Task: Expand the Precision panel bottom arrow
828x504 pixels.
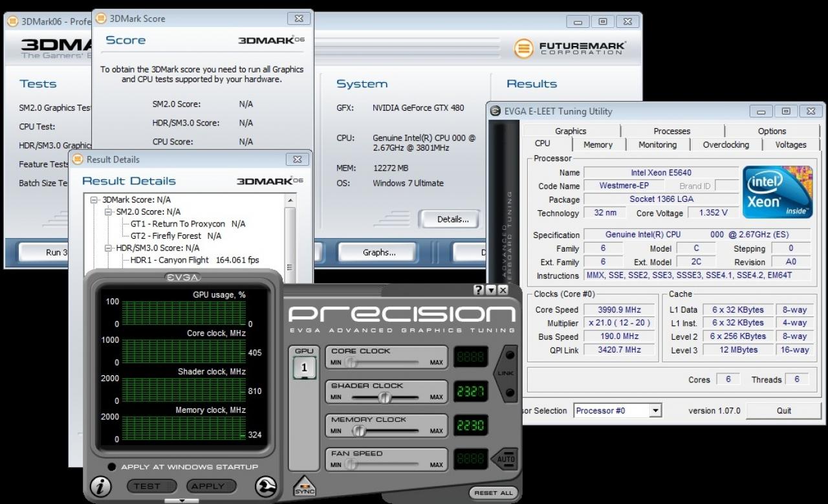Action: click(182, 501)
